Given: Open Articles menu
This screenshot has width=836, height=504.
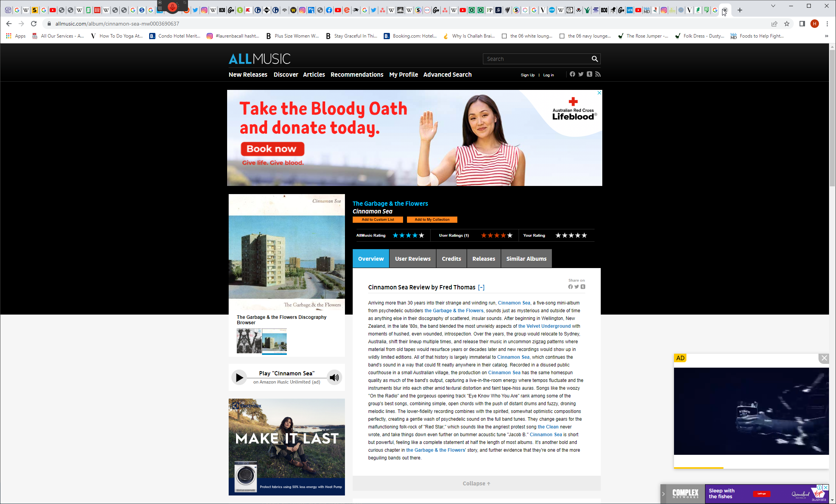Looking at the screenshot, I should tap(314, 74).
